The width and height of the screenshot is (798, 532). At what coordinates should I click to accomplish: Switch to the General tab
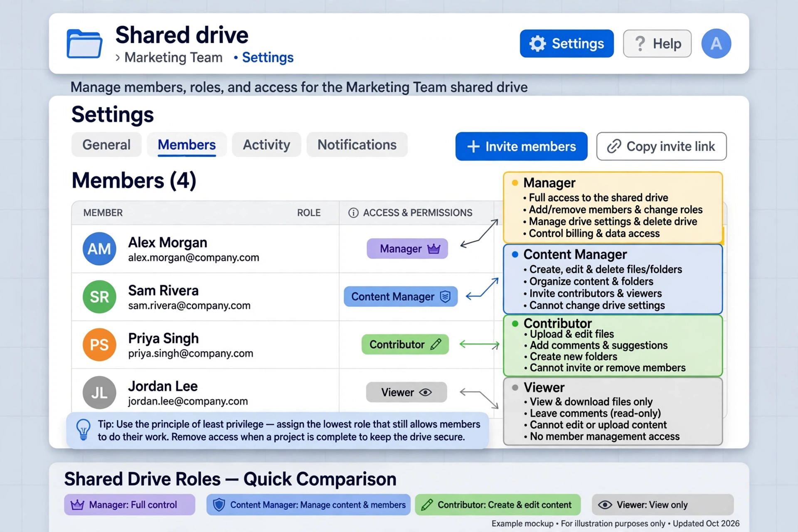click(106, 145)
